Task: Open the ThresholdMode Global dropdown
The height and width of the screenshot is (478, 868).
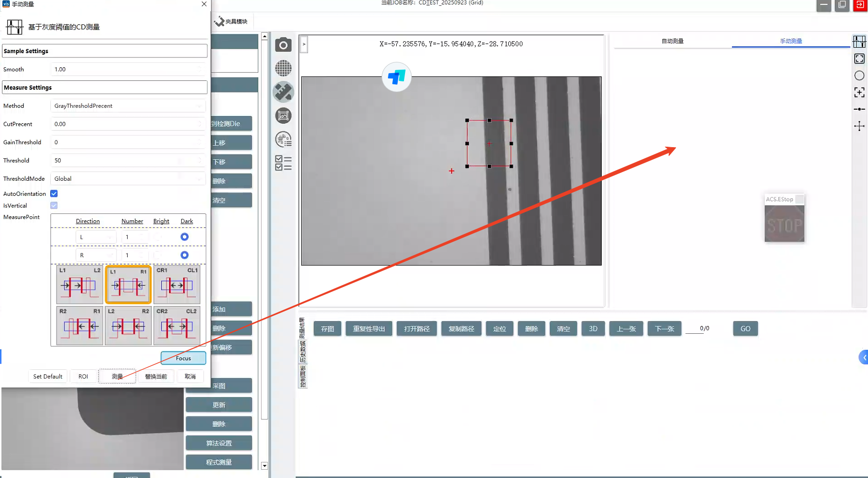Action: click(x=128, y=179)
